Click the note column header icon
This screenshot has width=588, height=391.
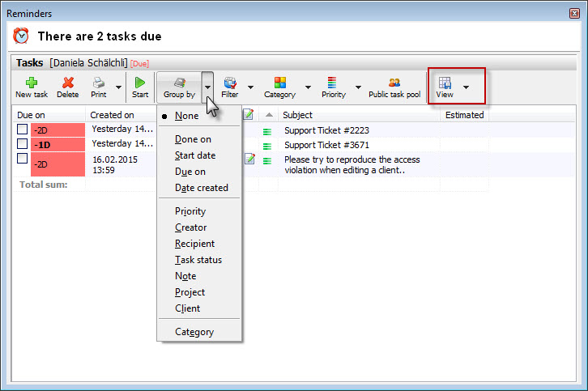(249, 114)
